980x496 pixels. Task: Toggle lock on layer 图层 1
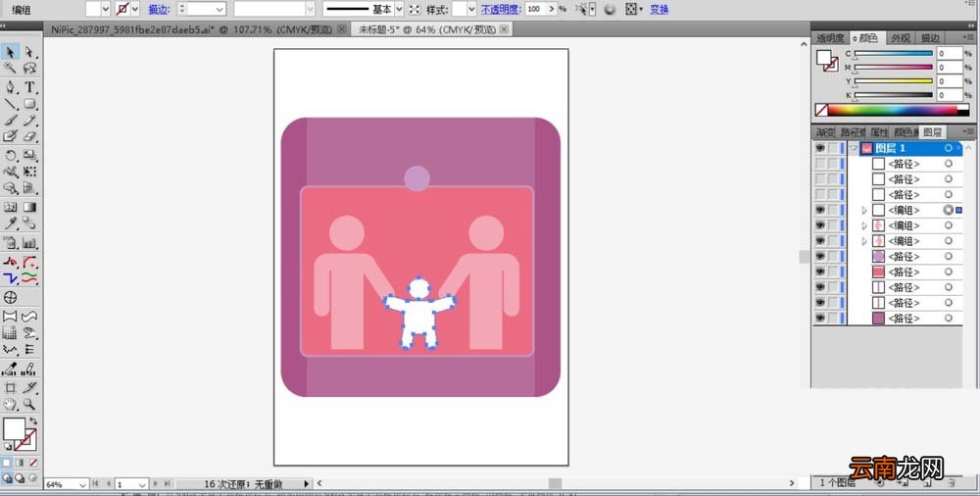(833, 148)
